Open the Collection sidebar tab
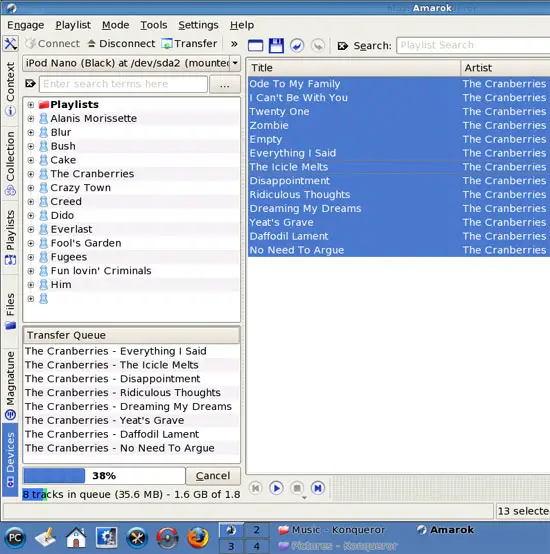 coord(10,163)
